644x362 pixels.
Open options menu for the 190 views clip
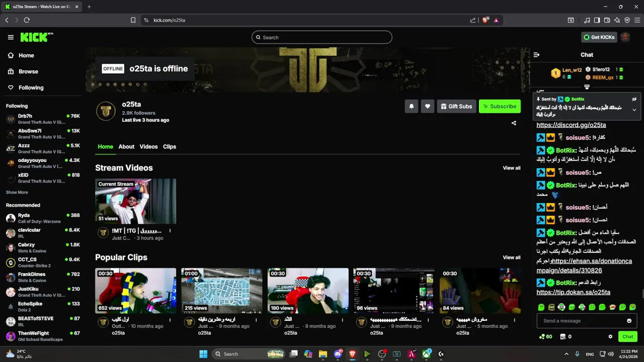342,320
